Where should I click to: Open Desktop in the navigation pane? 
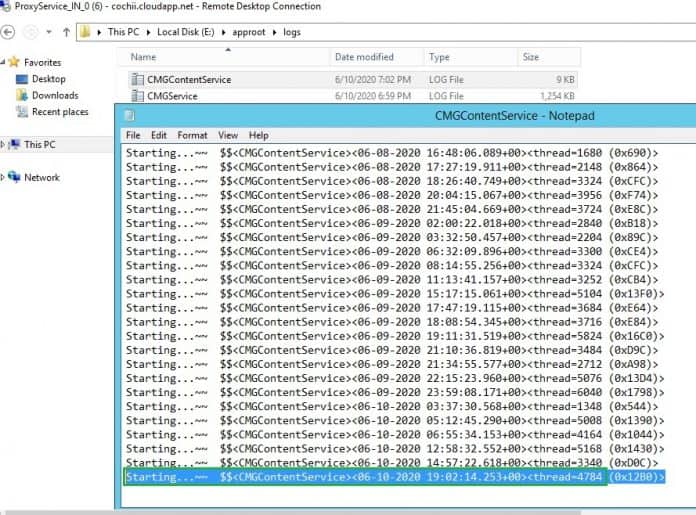(x=49, y=79)
